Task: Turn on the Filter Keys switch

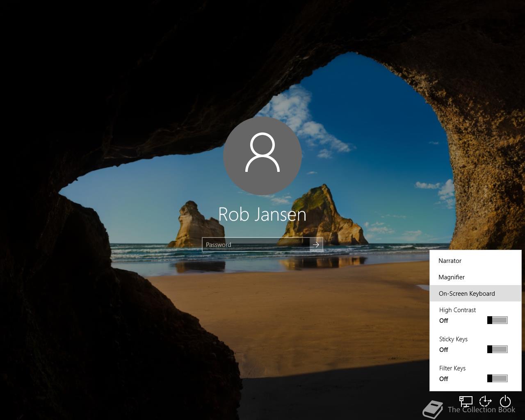Action: (x=497, y=379)
